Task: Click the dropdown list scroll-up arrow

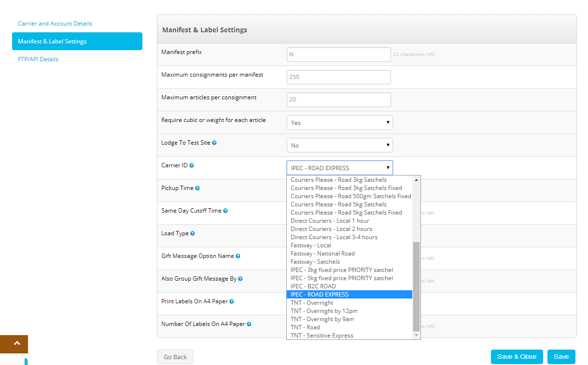Action: (417, 179)
